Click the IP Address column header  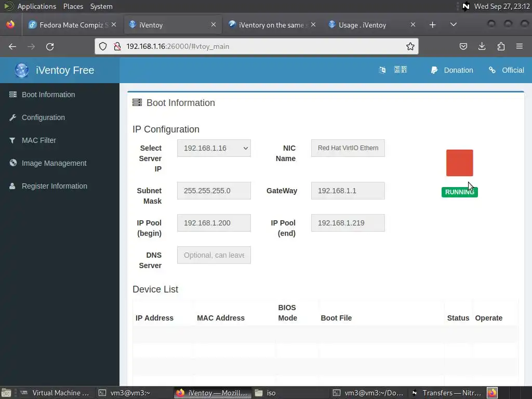point(154,318)
